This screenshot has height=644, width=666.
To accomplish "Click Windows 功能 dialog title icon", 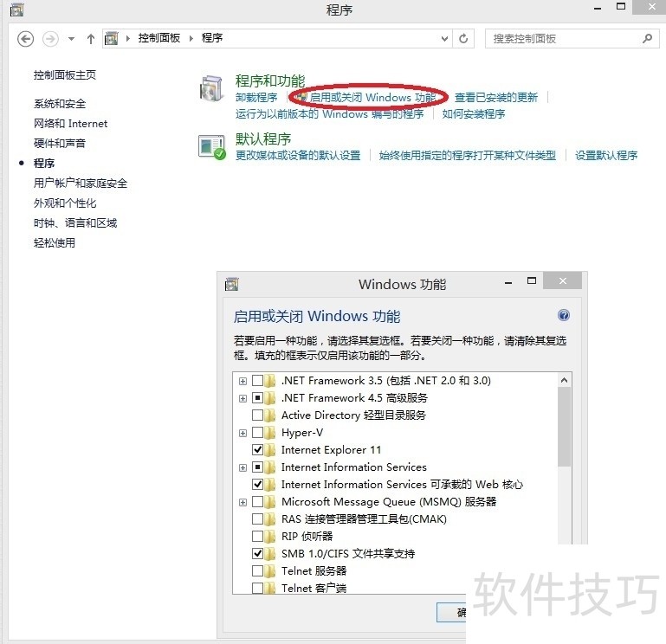I will click(x=231, y=284).
